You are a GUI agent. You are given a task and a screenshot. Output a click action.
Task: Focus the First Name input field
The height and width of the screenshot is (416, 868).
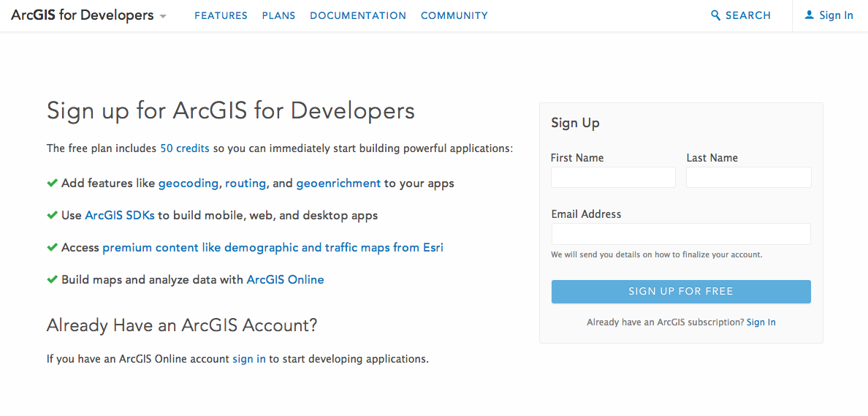[613, 177]
